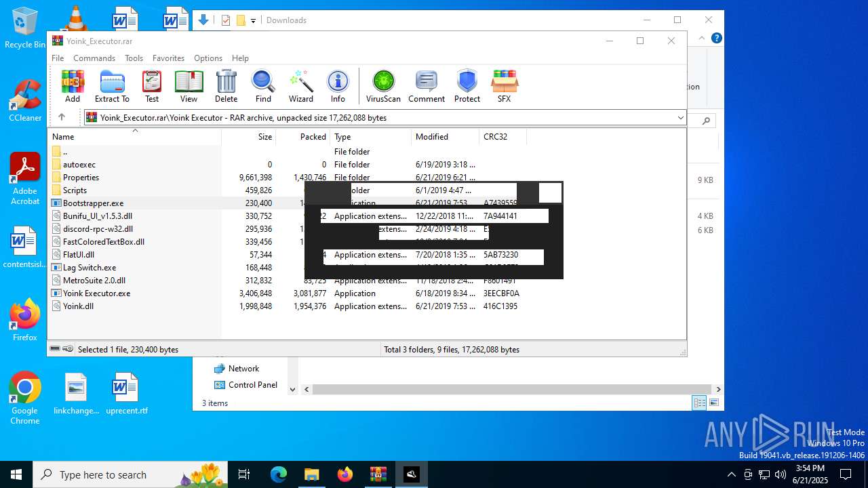
Task: Launch the Wizard wand icon
Action: tap(300, 86)
